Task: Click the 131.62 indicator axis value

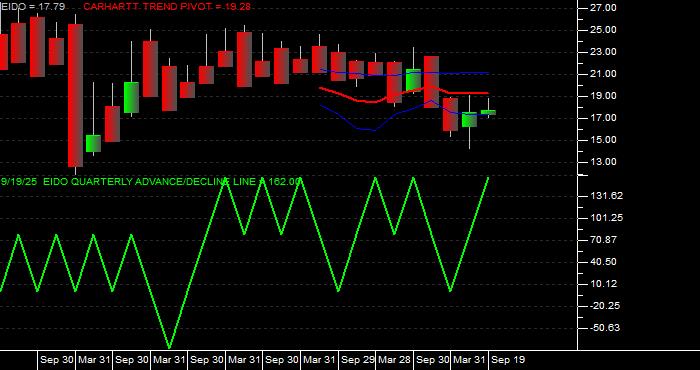Action: pos(606,196)
